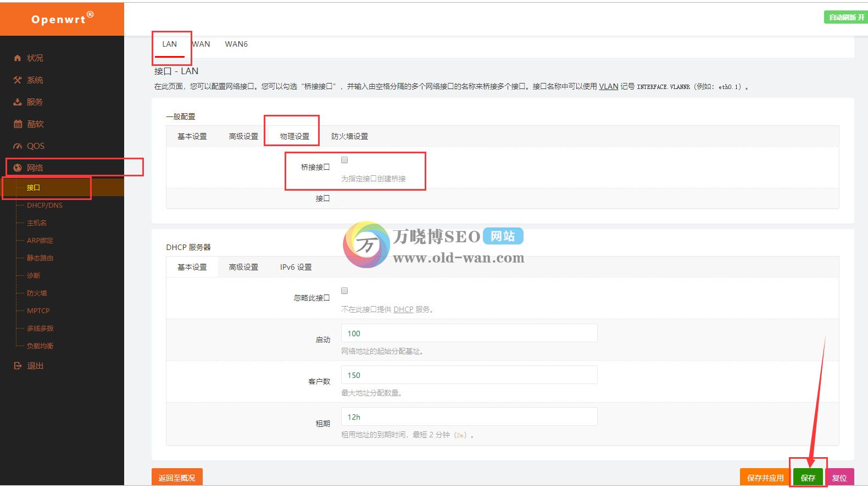
Task: Click the 启动 start address field
Action: pos(469,333)
